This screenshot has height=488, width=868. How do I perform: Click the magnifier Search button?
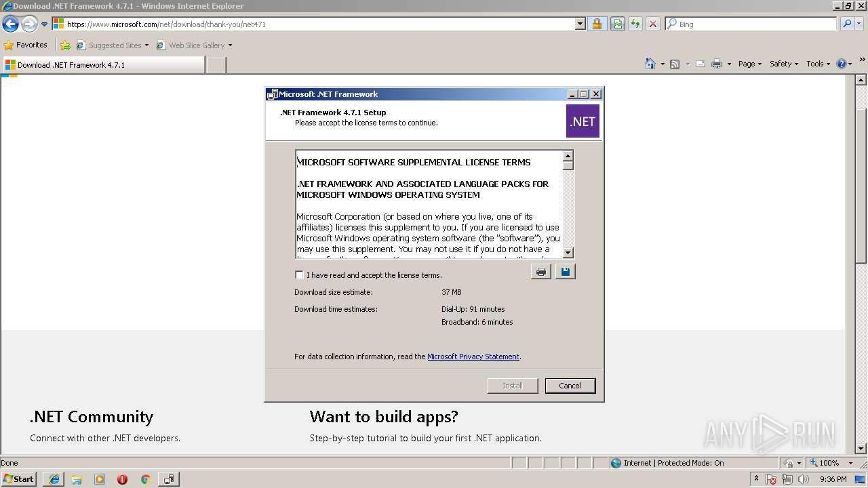pos(847,24)
